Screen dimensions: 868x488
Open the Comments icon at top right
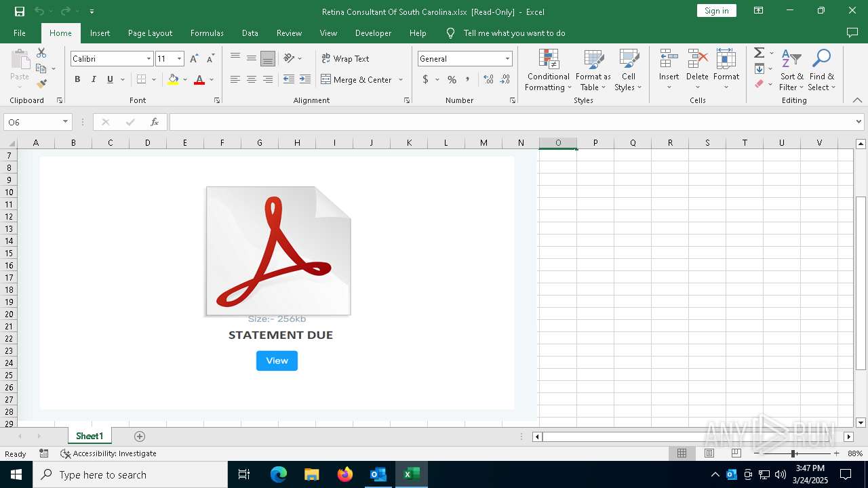pyautogui.click(x=852, y=33)
